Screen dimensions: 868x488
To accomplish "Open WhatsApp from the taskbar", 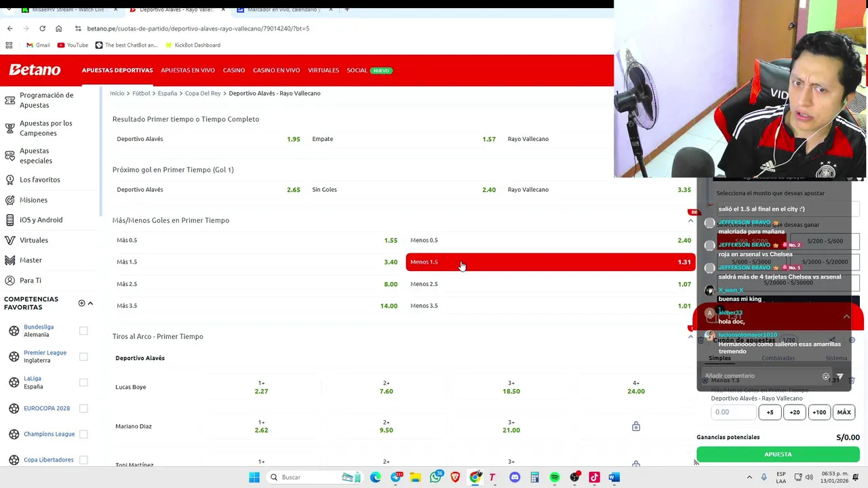I will (435, 477).
